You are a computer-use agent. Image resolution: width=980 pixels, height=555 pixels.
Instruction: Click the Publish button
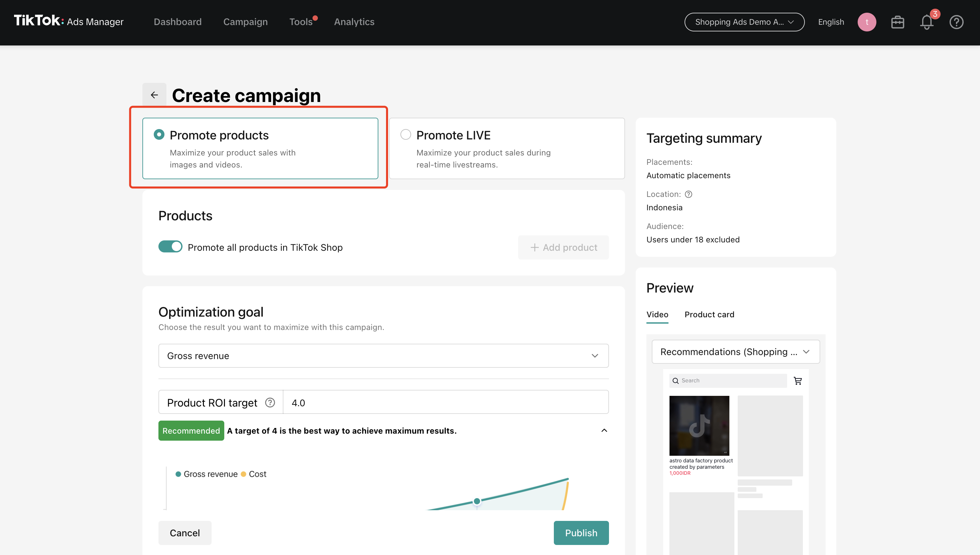(581, 533)
